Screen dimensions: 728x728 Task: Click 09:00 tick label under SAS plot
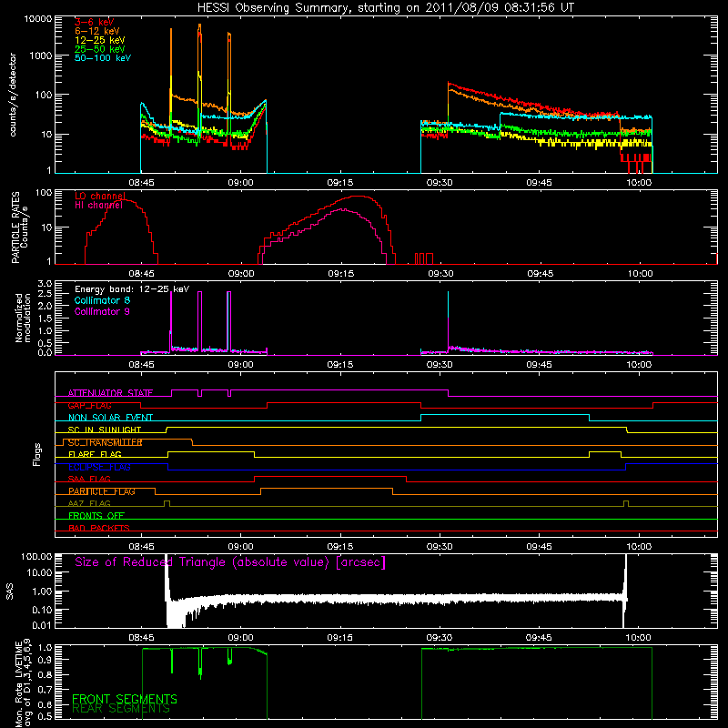point(240,638)
